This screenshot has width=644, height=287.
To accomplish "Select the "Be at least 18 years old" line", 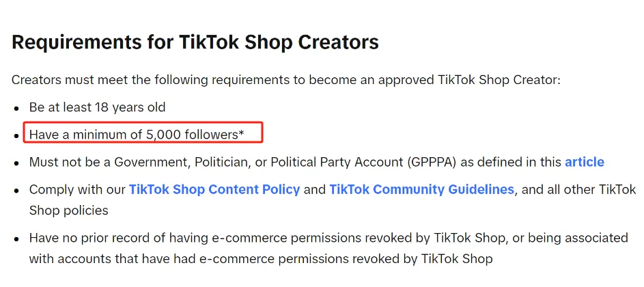I will 98,108.
